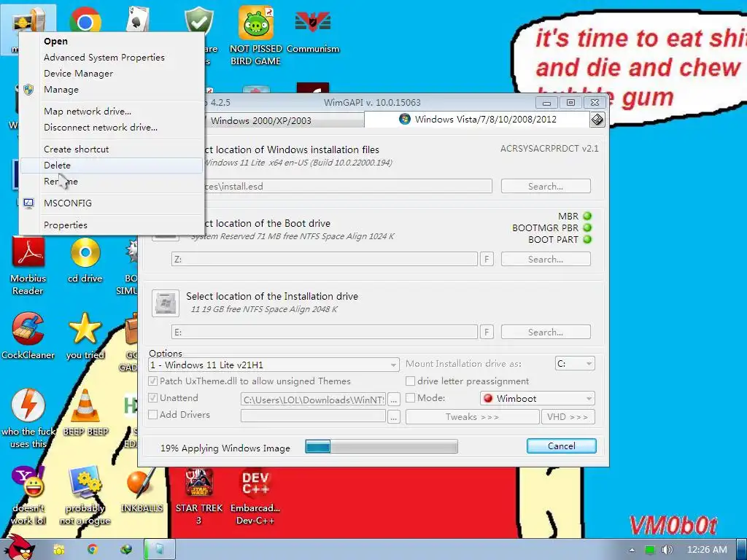
Task: Launch the CockCleaner desktop icon
Action: point(28,329)
